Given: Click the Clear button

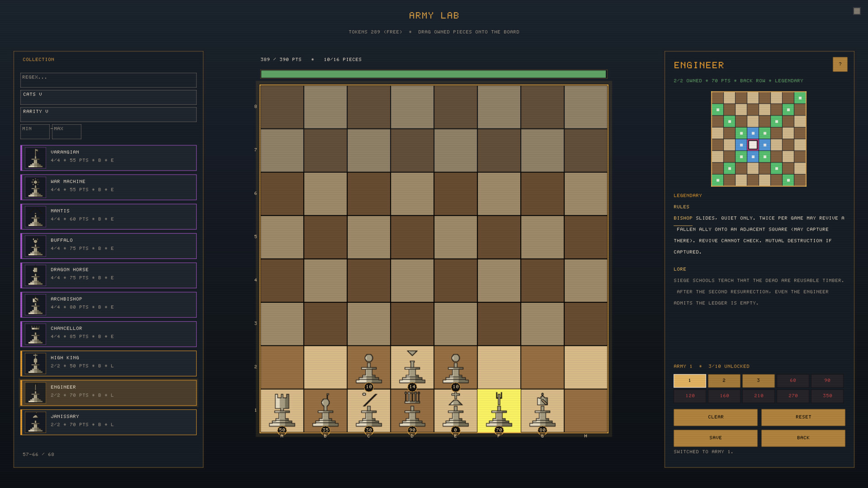Looking at the screenshot, I should 715,417.
